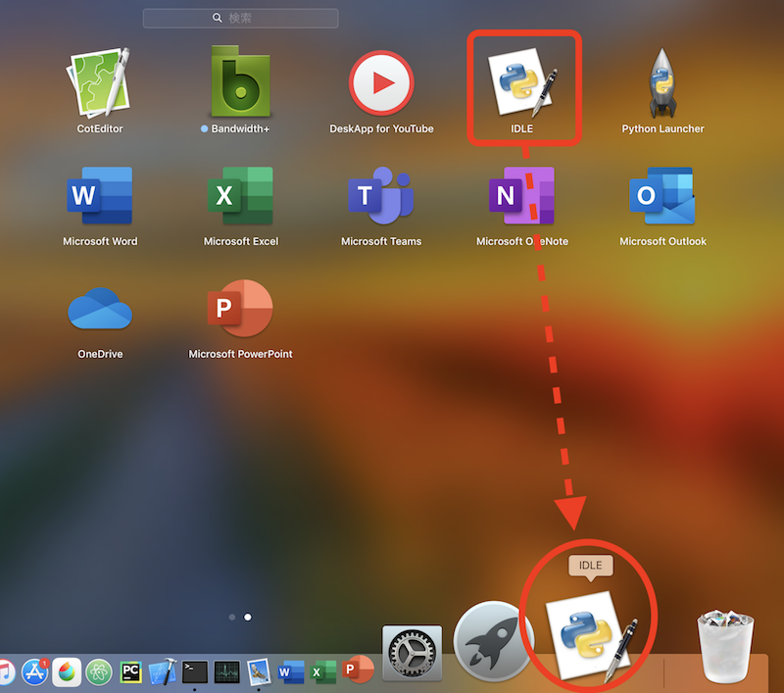Screen dimensions: 784x693
Task: Open the OneDrive app
Action: point(100,309)
